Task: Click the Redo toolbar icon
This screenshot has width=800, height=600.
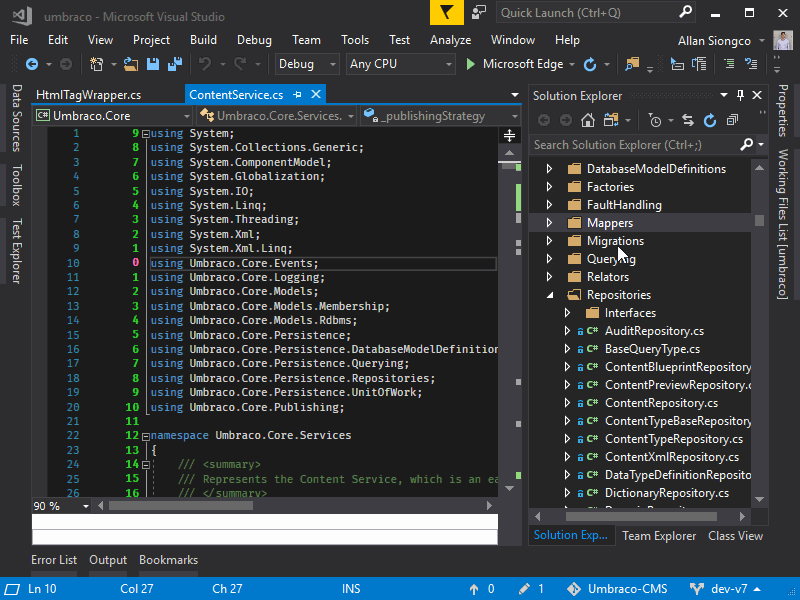Action: pyautogui.click(x=240, y=64)
